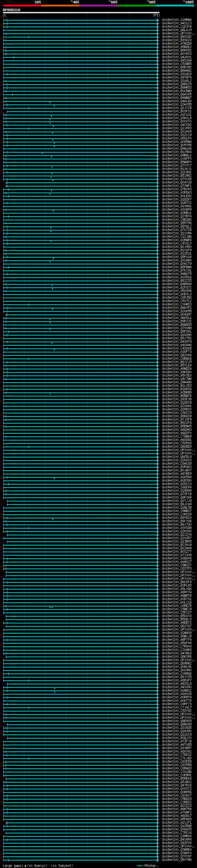Screen dimensions: 197x868
Task: Select hit label UniRef100_Q2K603
Action: tap(176, 460)
